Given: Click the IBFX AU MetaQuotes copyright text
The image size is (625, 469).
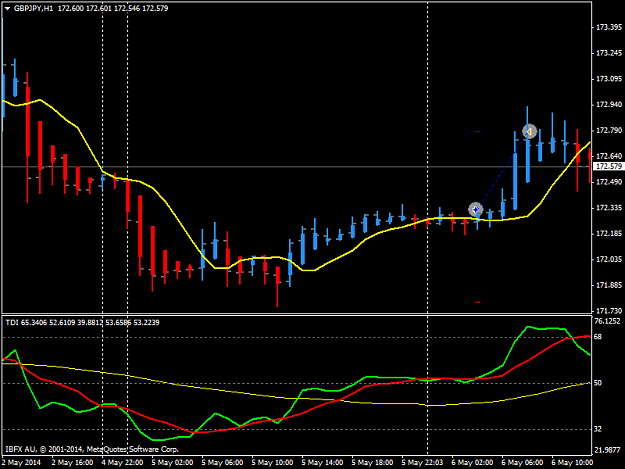Looking at the screenshot, I should (92, 449).
